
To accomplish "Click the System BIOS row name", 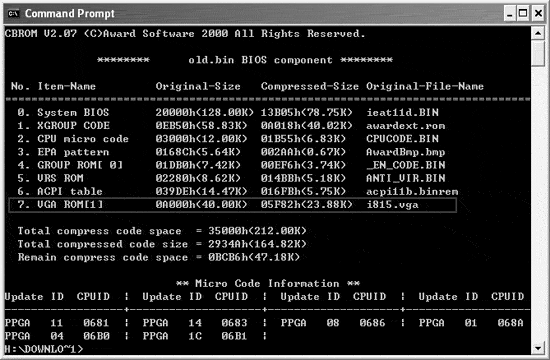I will [x=73, y=113].
